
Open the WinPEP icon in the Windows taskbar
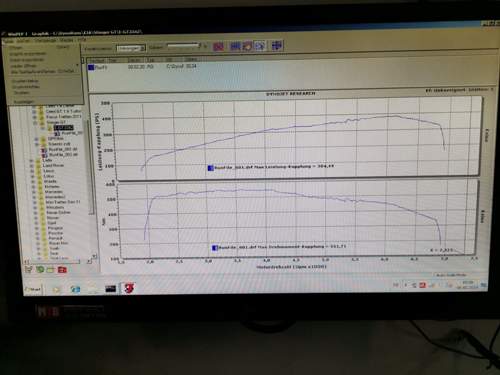point(129,288)
